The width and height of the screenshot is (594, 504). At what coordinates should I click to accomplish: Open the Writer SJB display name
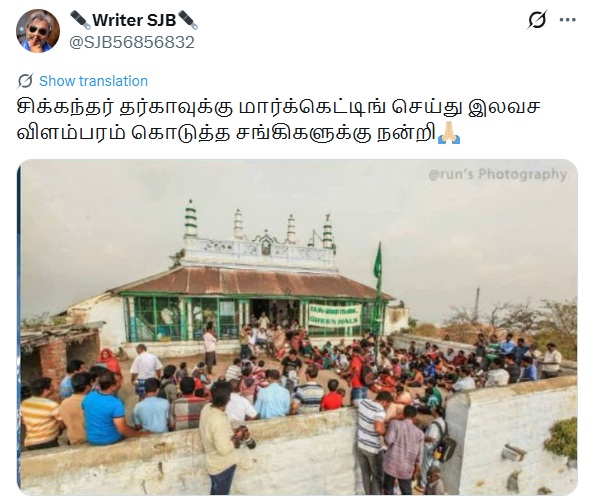[x=134, y=20]
